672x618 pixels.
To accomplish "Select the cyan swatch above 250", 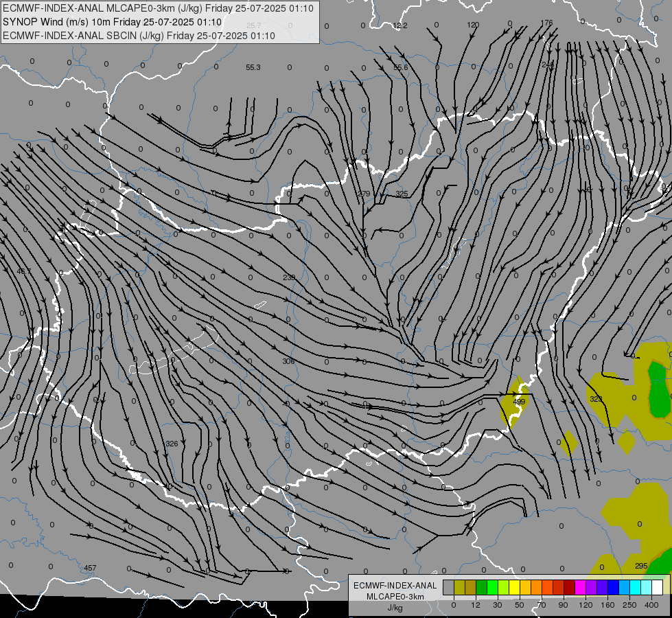I will pyautogui.click(x=636, y=588).
